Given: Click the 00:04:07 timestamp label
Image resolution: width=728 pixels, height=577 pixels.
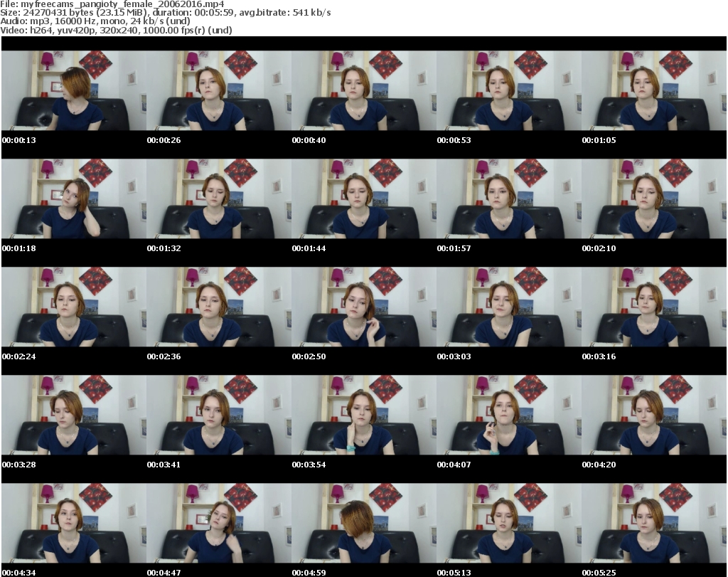Looking at the screenshot, I should pos(454,465).
